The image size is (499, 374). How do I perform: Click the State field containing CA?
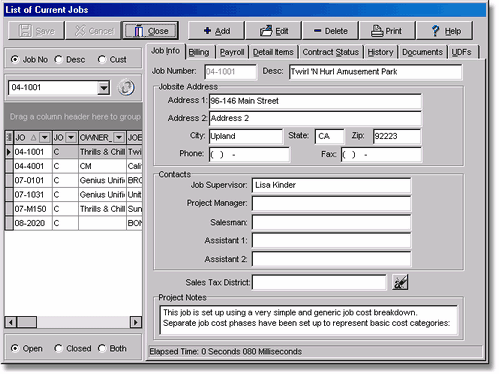(329, 136)
